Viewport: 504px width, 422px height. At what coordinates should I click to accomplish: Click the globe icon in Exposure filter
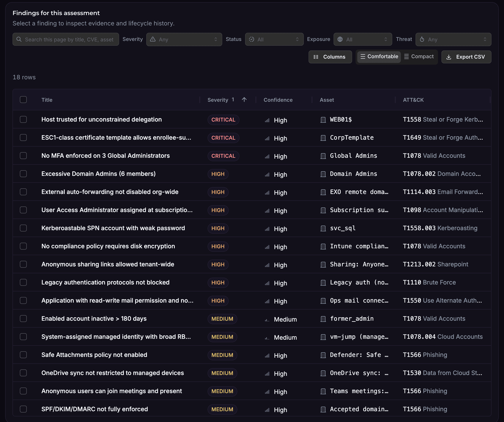pos(340,39)
